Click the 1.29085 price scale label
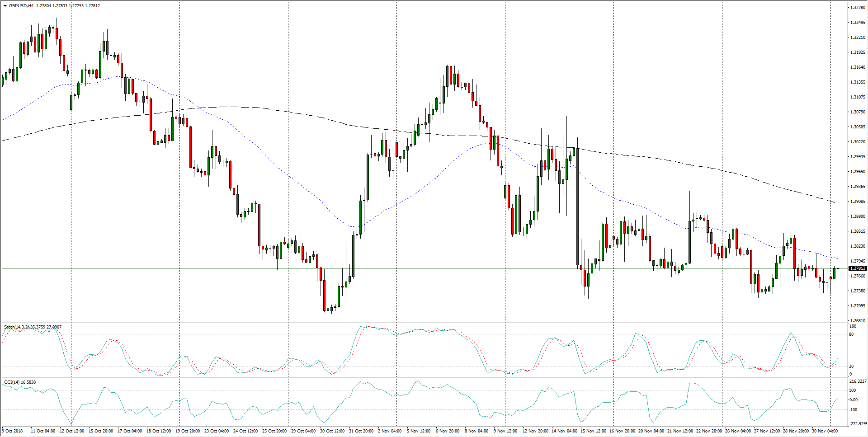The image size is (868, 437). click(x=858, y=202)
